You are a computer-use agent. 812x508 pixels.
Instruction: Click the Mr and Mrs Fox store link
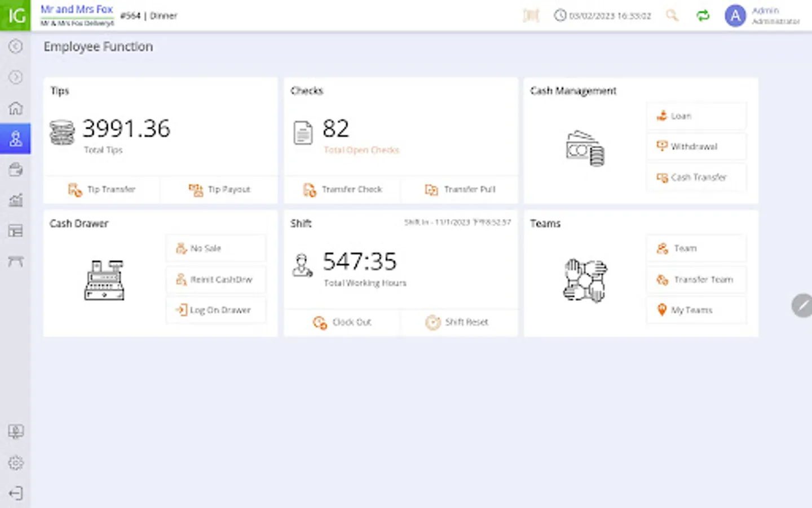(x=77, y=10)
